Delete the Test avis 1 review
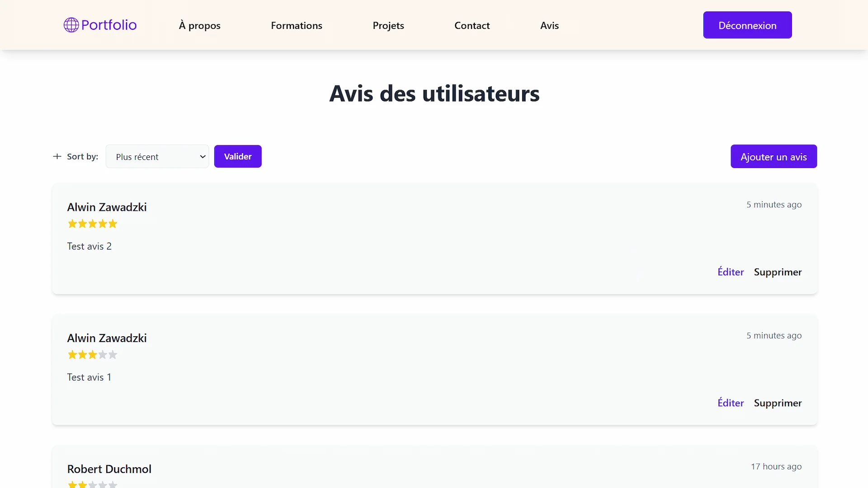This screenshot has width=868, height=488. click(778, 403)
